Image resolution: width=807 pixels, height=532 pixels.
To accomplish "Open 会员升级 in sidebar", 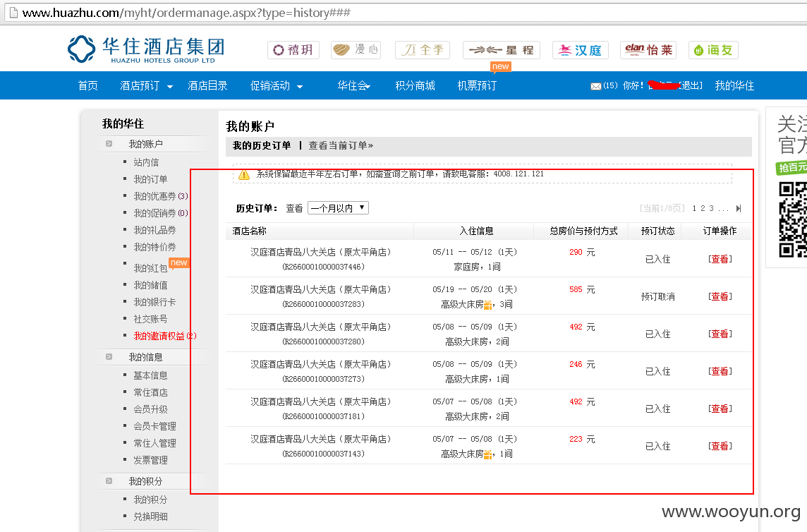I will click(x=150, y=409).
